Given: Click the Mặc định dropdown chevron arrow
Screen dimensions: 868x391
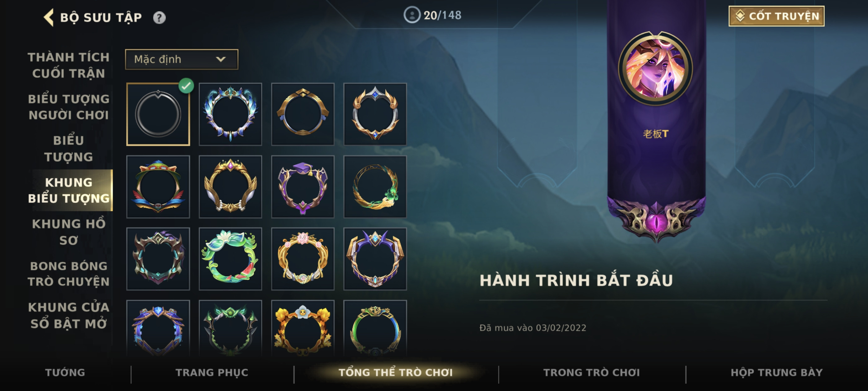Looking at the screenshot, I should pos(221,59).
